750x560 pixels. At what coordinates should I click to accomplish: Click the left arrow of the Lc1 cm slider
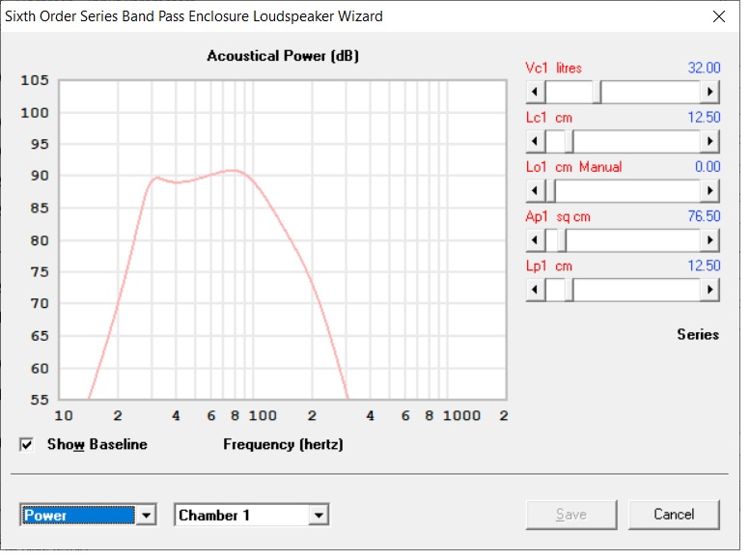pos(536,141)
